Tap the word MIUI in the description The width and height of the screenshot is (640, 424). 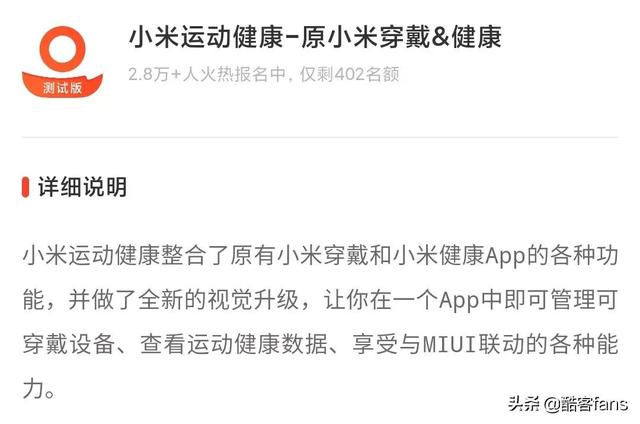point(450,344)
